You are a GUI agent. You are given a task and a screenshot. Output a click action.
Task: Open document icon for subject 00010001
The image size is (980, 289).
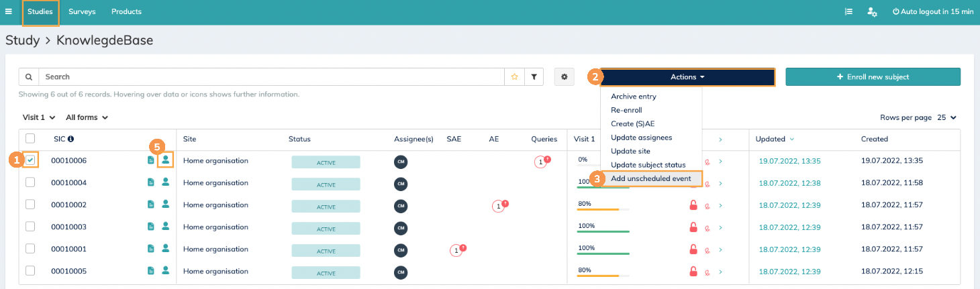pyautogui.click(x=150, y=249)
